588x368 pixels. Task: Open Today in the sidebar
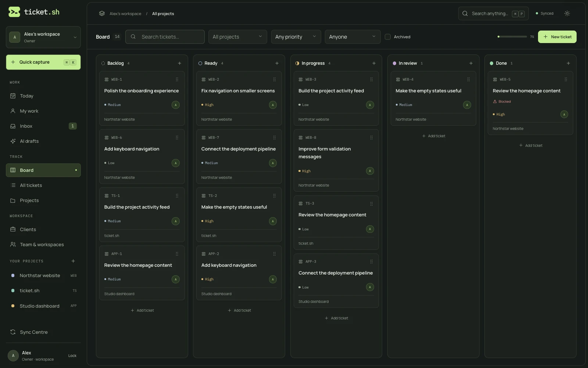tap(43, 96)
